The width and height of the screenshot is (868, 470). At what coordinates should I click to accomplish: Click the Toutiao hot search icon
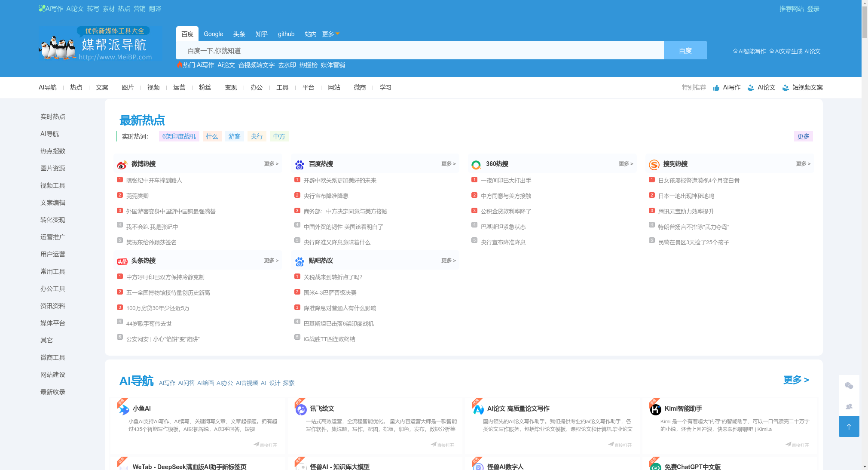point(122,261)
